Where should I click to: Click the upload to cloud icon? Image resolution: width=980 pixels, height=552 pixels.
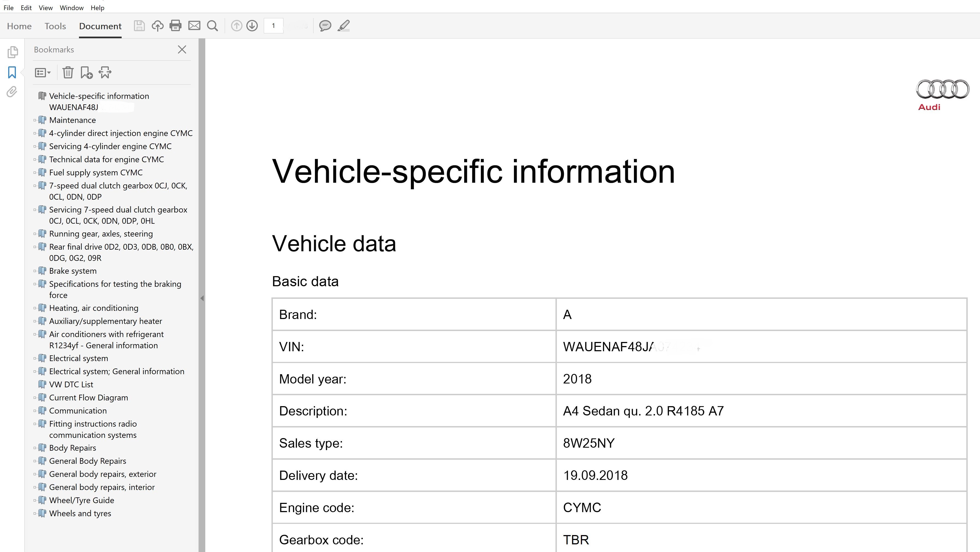tap(157, 26)
